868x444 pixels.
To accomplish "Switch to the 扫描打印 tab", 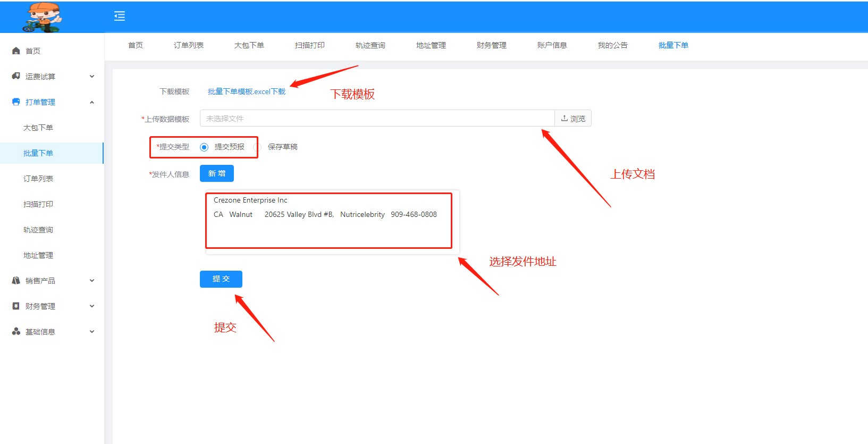I will pos(310,45).
